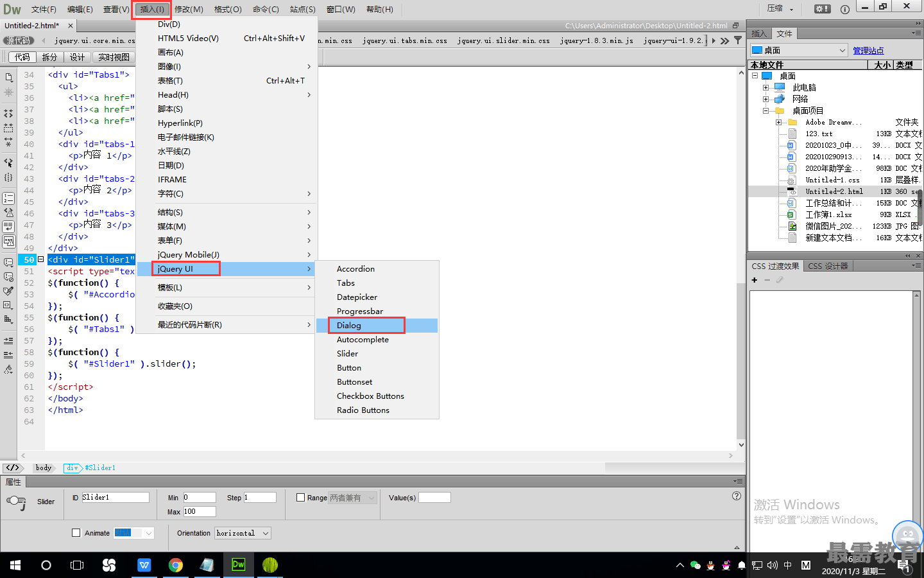This screenshot has width=924, height=578.
Task: Collapse the root 桌面 tree node
Action: tap(755, 76)
